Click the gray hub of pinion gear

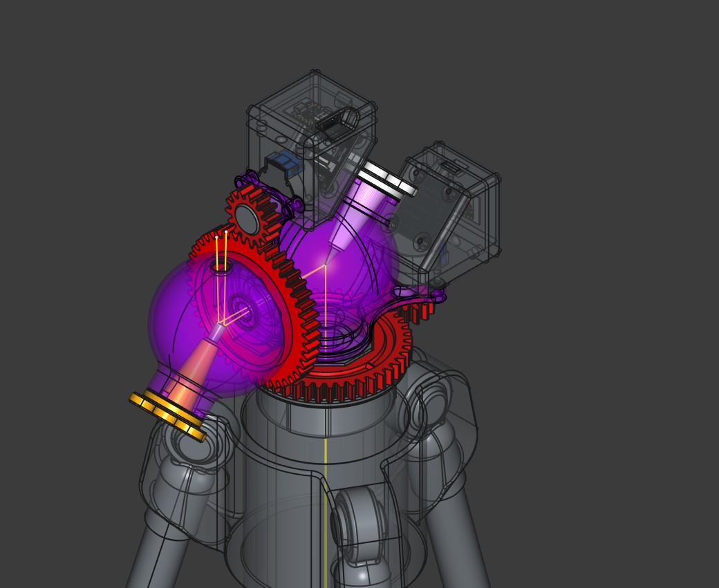[247, 218]
